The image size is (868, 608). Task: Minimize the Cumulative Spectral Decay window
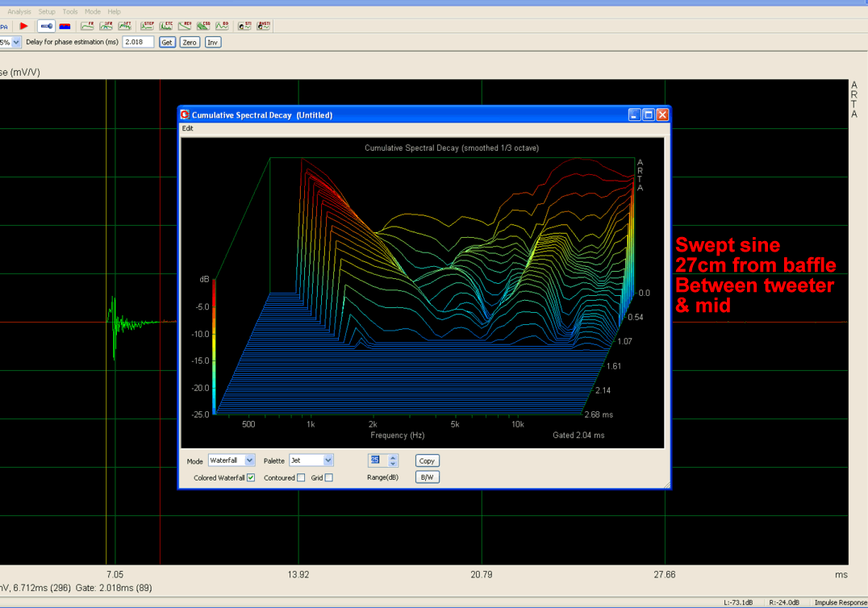tap(635, 115)
